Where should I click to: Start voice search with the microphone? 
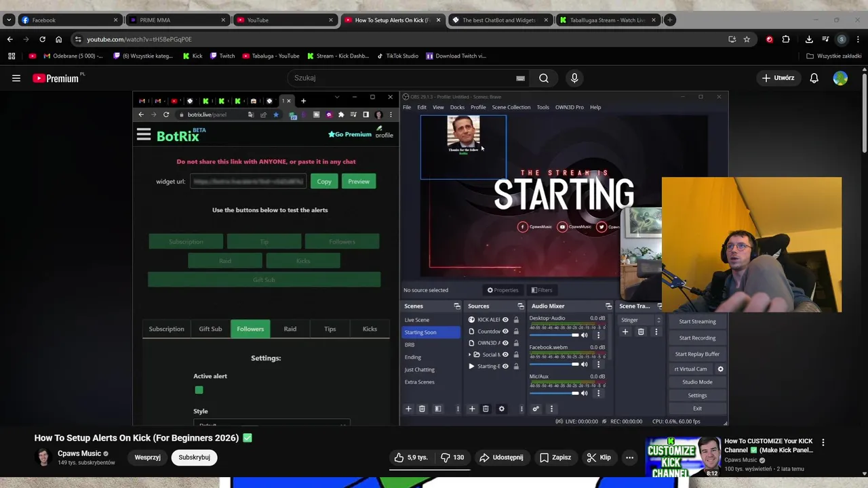(x=574, y=78)
